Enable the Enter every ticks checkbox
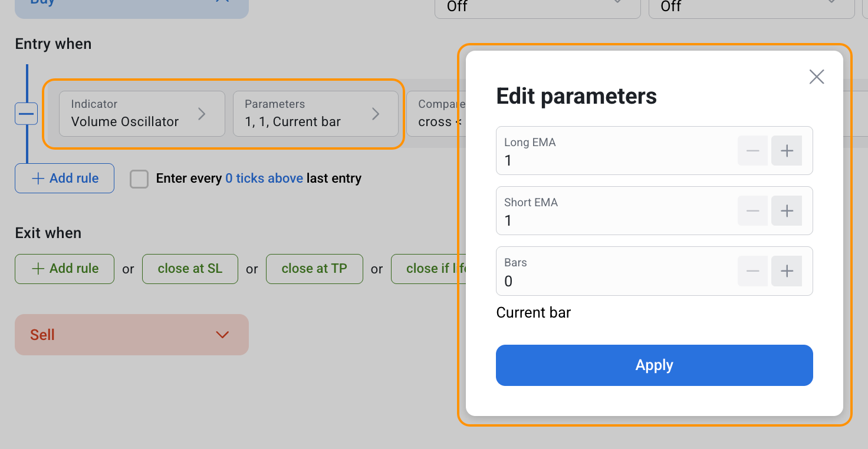Screen dimensions: 868x449 coord(139,179)
